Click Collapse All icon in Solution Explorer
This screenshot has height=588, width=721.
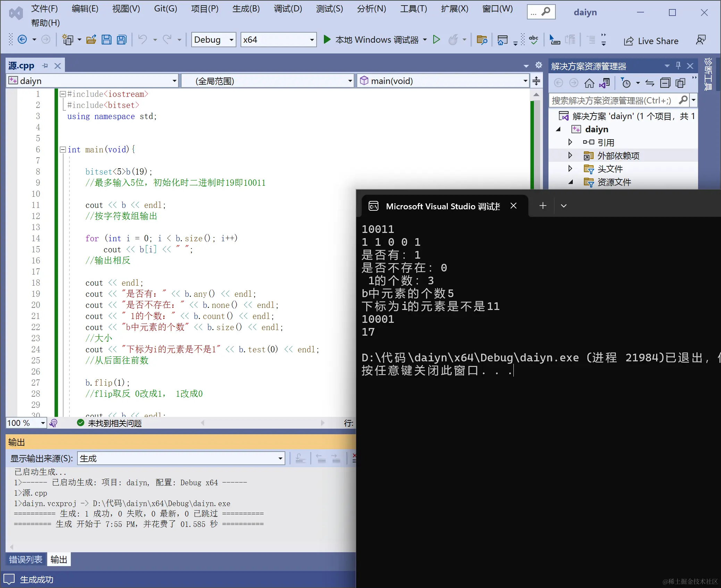coord(665,83)
